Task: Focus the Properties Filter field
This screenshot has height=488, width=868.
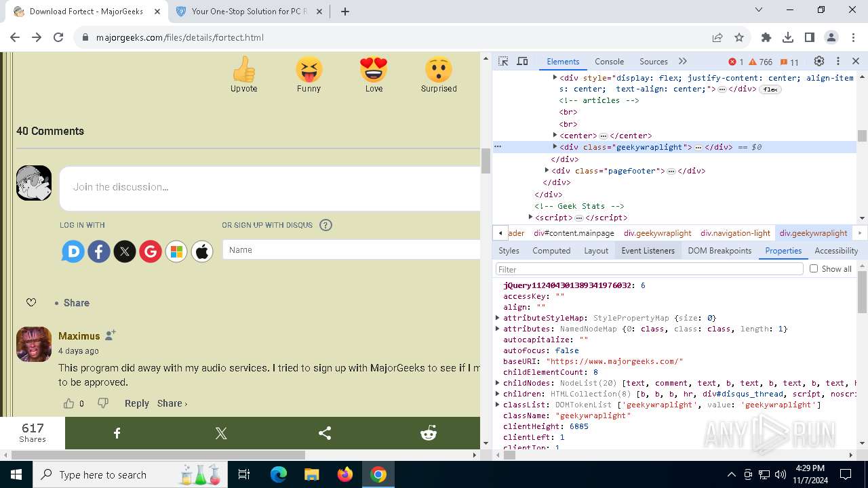Action: point(650,269)
